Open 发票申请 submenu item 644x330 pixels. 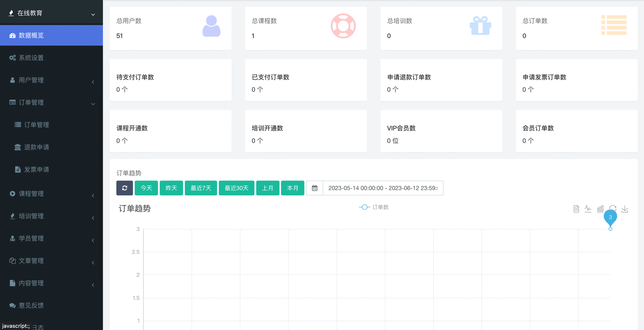(x=36, y=170)
